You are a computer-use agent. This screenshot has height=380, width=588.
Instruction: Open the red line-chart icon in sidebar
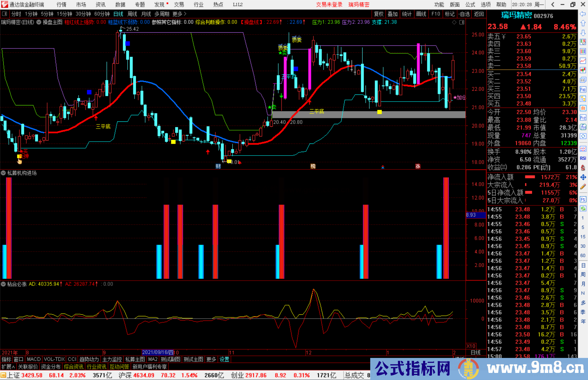click(583, 61)
